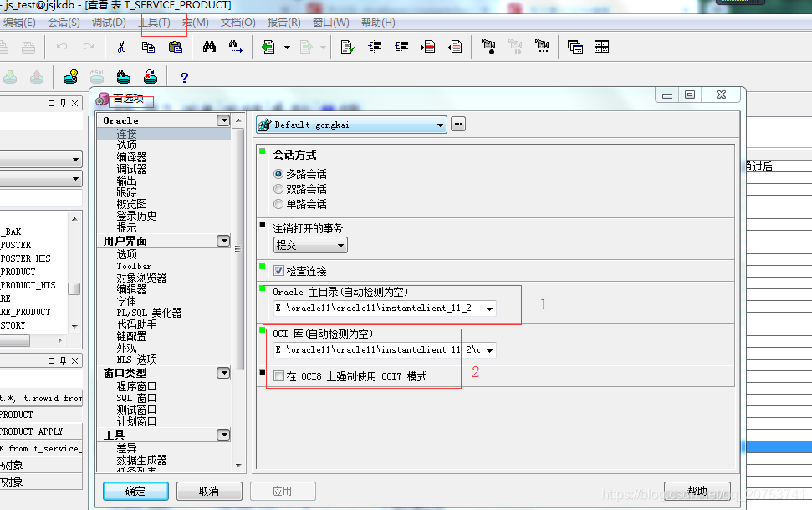Click the Copy toolbar icon
Screen dimensions: 812x510
[x=148, y=47]
